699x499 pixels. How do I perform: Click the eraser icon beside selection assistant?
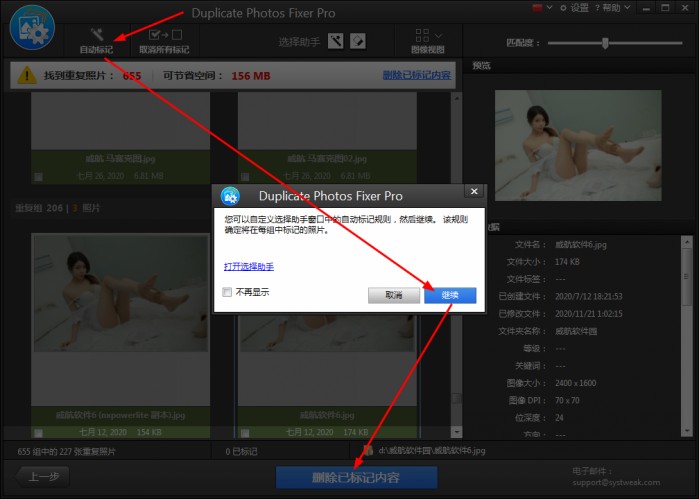tap(358, 41)
